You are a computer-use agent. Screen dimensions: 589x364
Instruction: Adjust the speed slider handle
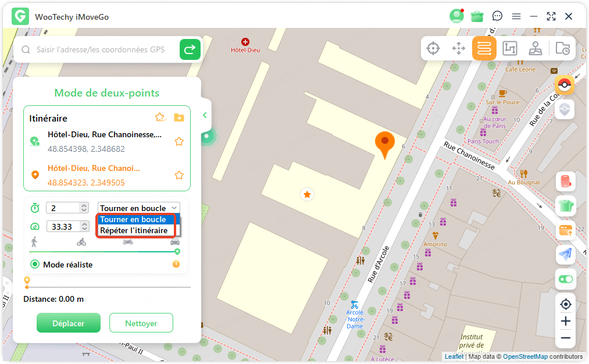(x=177, y=252)
